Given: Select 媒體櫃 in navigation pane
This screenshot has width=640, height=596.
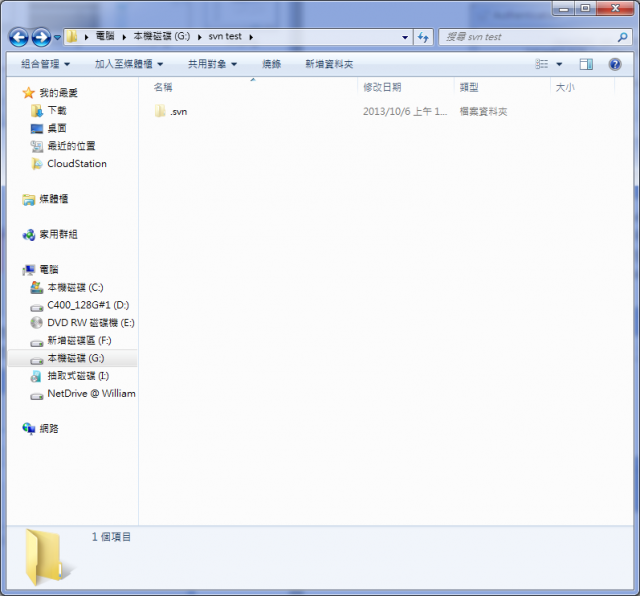Looking at the screenshot, I should [x=53, y=199].
